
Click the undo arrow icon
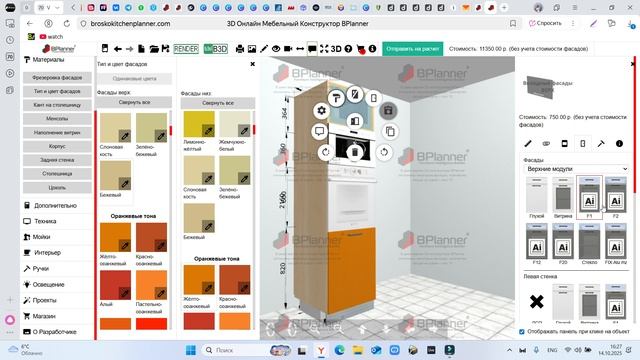pyautogui.click(x=118, y=49)
